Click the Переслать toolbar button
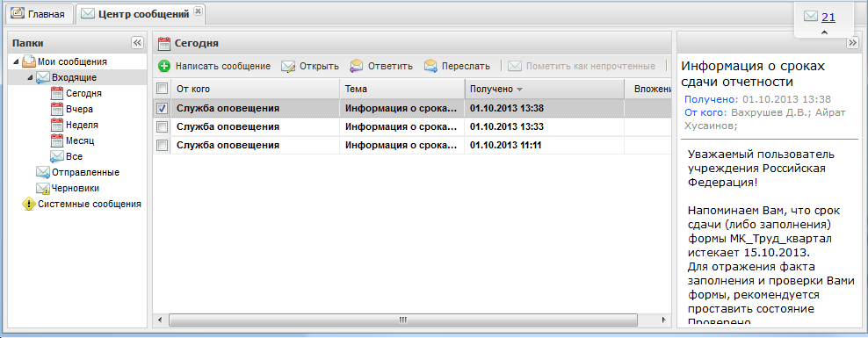Image resolution: width=868 pixels, height=338 pixels. pos(457,67)
